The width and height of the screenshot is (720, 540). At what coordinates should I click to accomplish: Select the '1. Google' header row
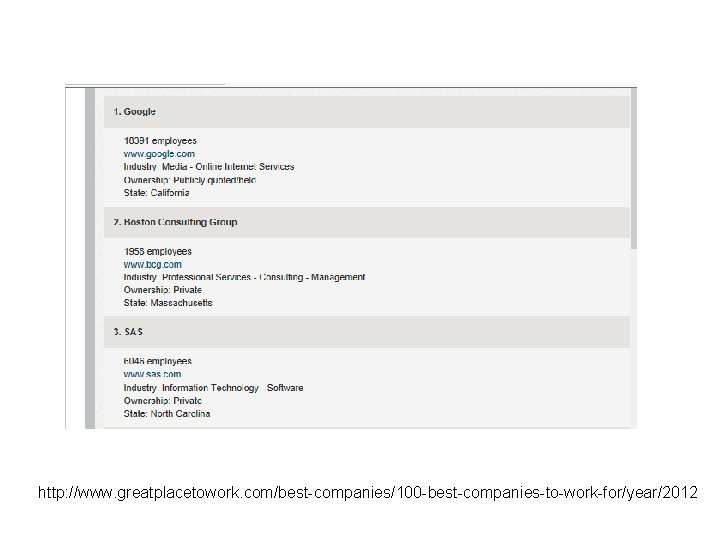366,112
